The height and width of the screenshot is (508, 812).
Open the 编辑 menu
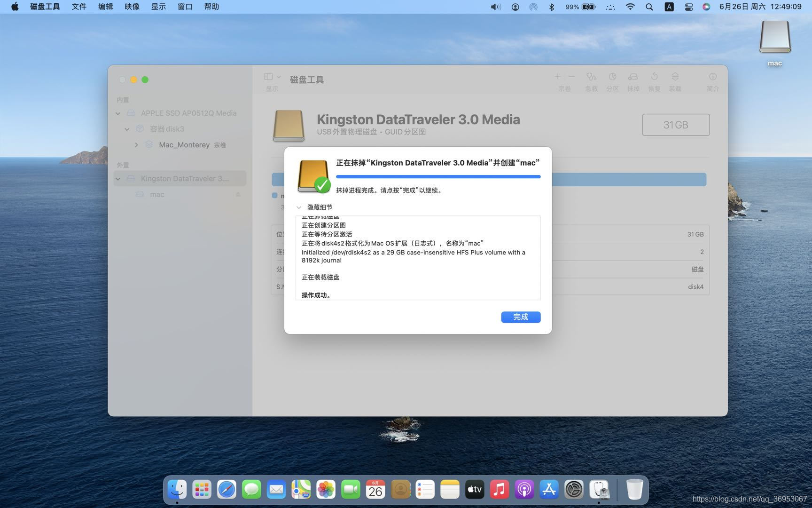coord(106,7)
